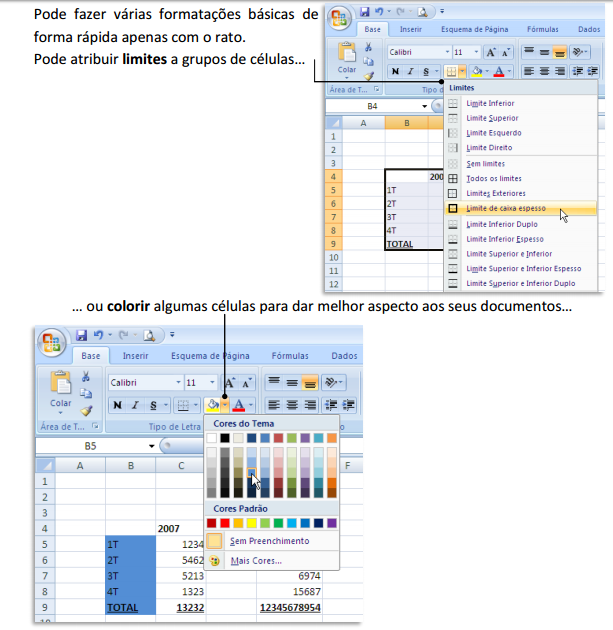Pick yellow swatch in Cores Padrão row
This screenshot has width=613, height=630.
[x=251, y=523]
